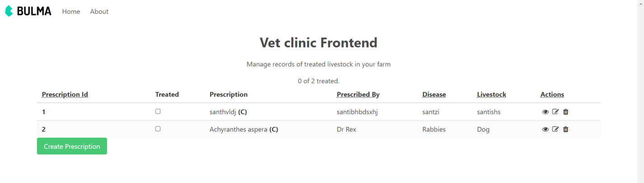Click the Bulma logo
644x183 pixels.
(x=28, y=11)
